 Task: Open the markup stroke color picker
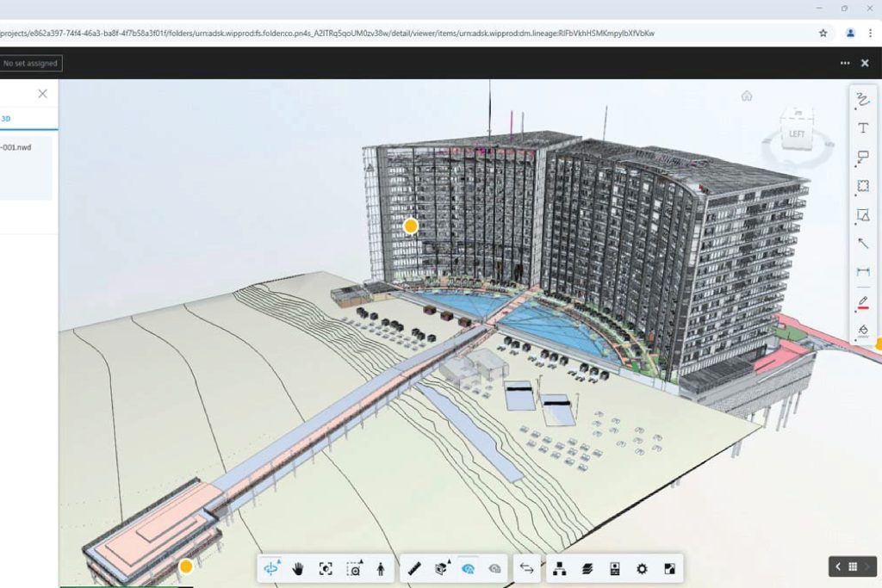pyautogui.click(x=862, y=301)
